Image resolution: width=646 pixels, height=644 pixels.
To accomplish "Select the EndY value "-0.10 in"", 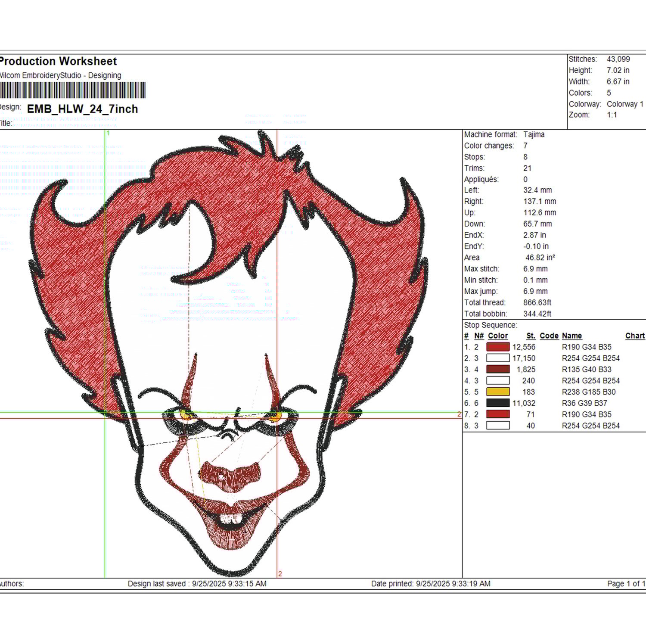I will [x=536, y=246].
